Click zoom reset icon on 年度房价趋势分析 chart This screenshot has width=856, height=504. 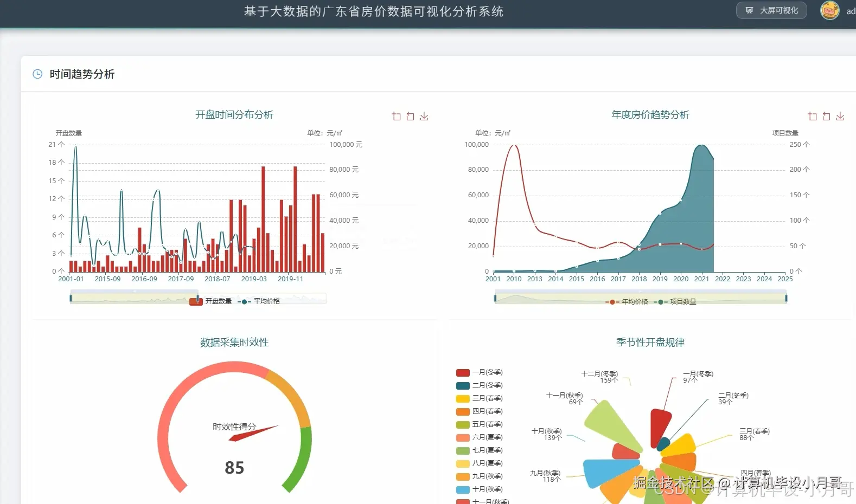tap(827, 117)
